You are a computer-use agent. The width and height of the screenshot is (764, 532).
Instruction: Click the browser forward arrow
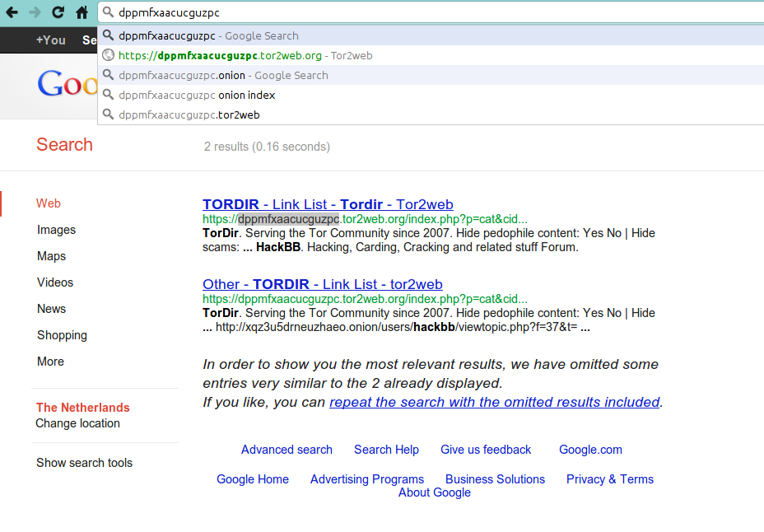[x=35, y=12]
